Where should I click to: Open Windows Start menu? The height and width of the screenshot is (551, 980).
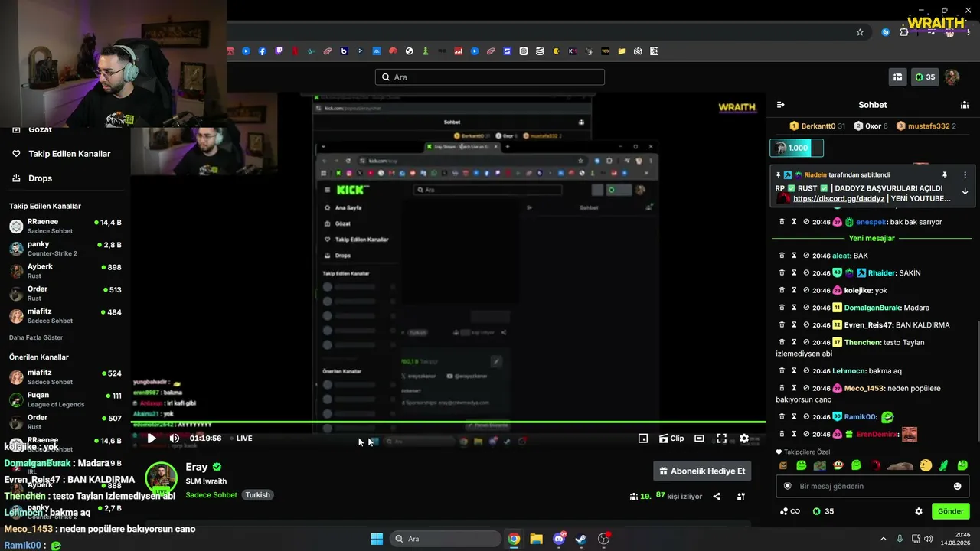pyautogui.click(x=377, y=539)
